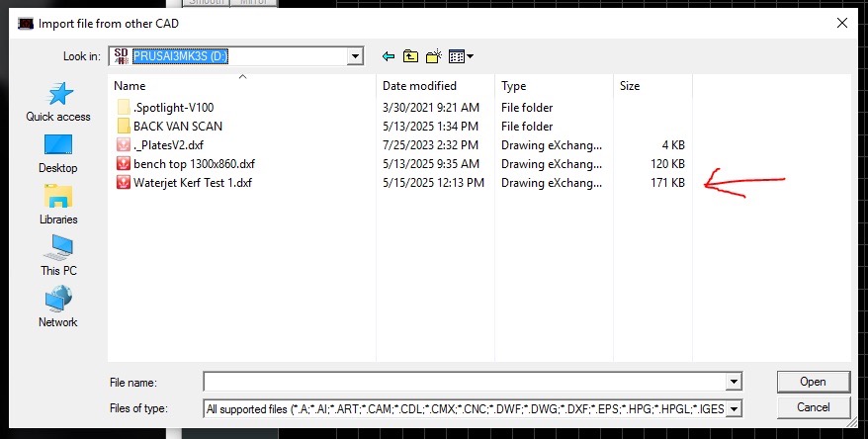Create a new folder with toolbar icon
Viewport: 868px width, 439px height.
pyautogui.click(x=433, y=56)
